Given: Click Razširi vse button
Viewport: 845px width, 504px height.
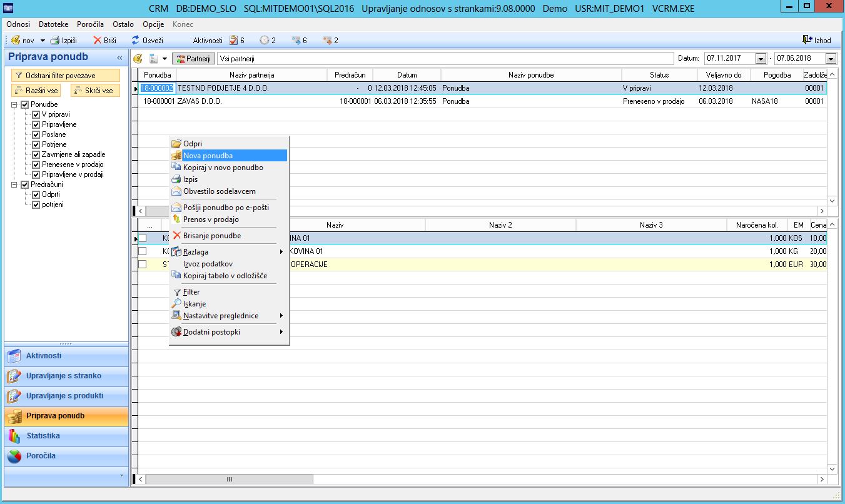Looking at the screenshot, I should (x=37, y=91).
